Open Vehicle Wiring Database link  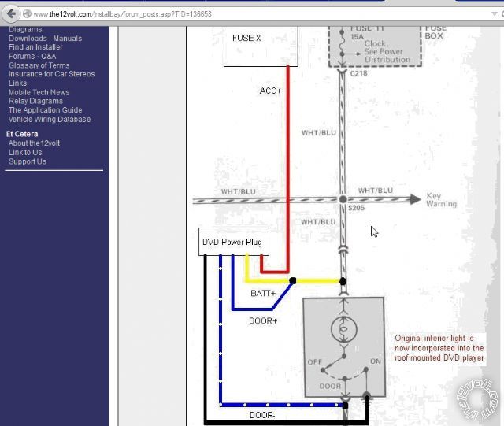[50, 120]
